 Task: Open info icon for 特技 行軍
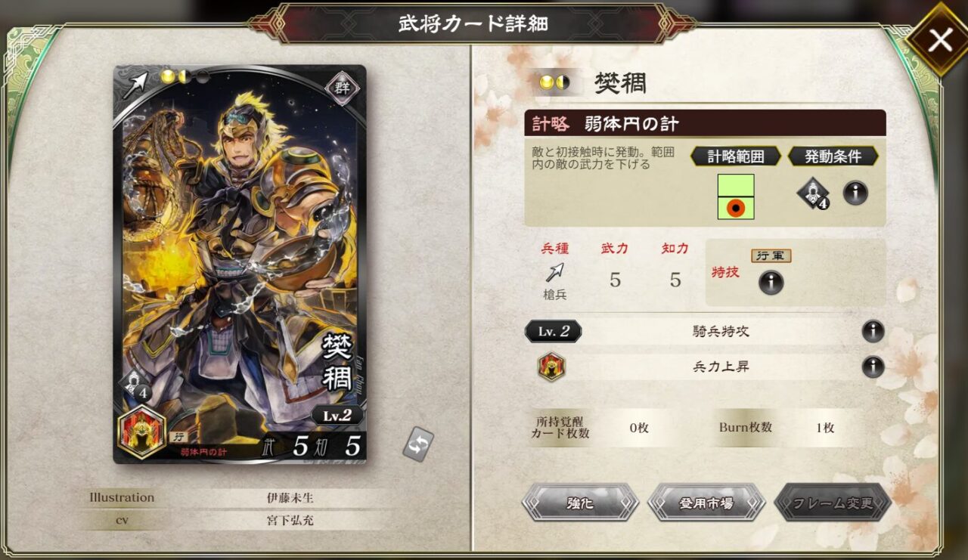point(771,283)
